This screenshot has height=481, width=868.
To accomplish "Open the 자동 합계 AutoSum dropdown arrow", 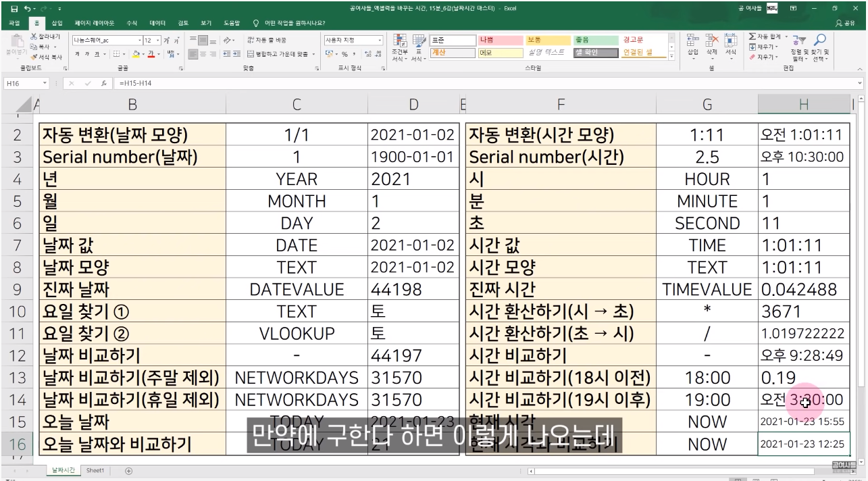I will pyautogui.click(x=785, y=36).
